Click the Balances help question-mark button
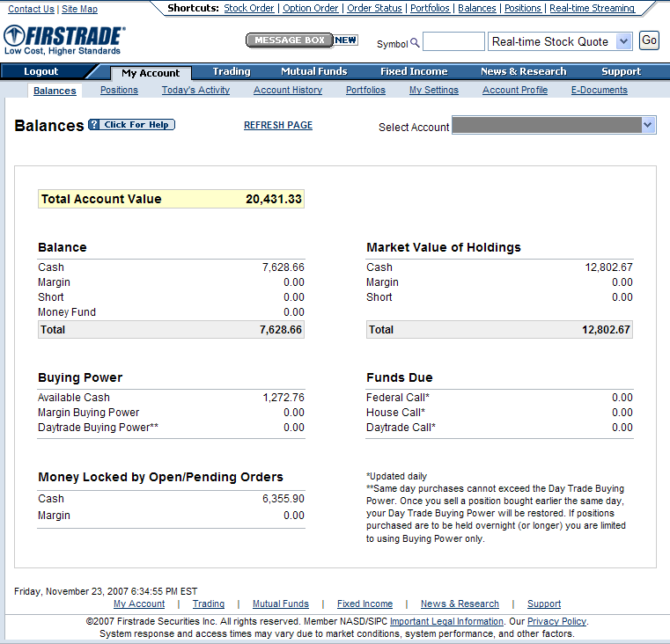This screenshot has width=670, height=644. tap(131, 125)
